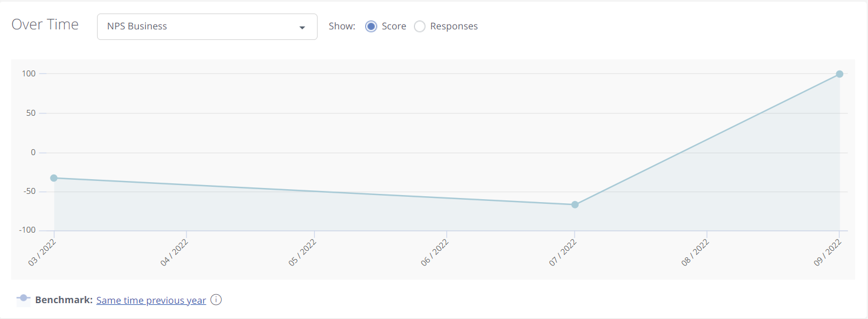868x319 pixels.
Task: Click the 05 / 2022 axis label
Action: pos(303,253)
